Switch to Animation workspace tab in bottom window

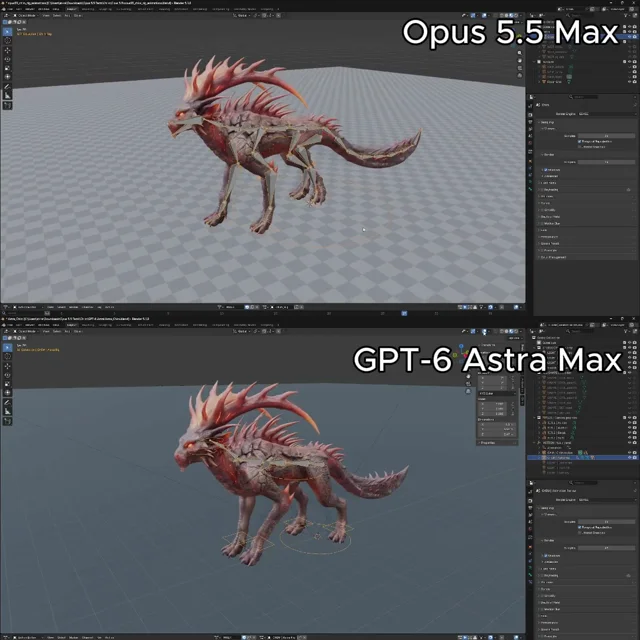(x=182, y=325)
